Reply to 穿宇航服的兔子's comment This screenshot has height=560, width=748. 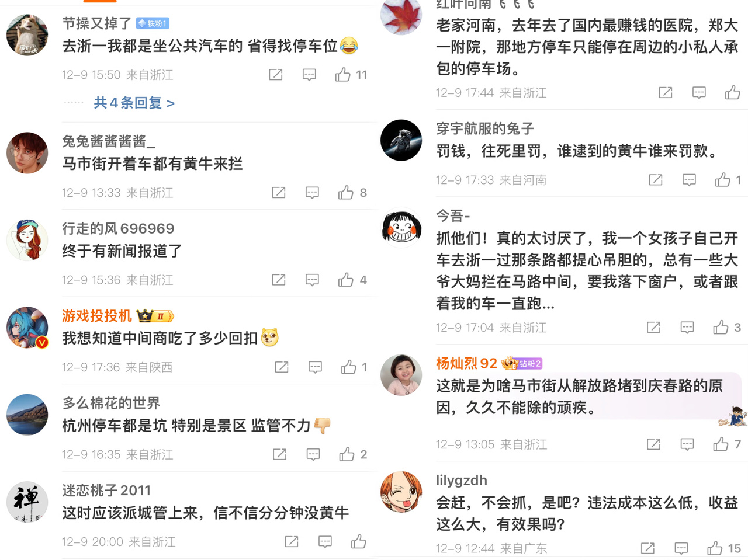pyautogui.click(x=690, y=180)
